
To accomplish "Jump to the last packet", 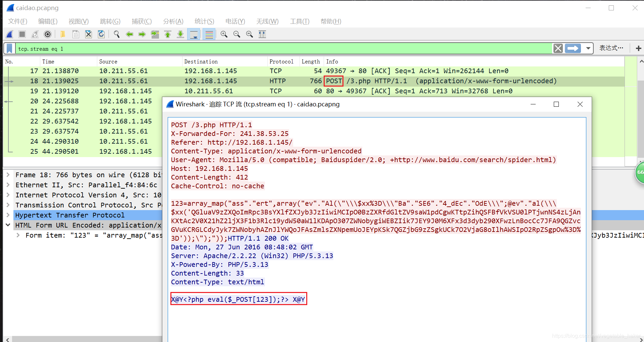I will coord(180,34).
